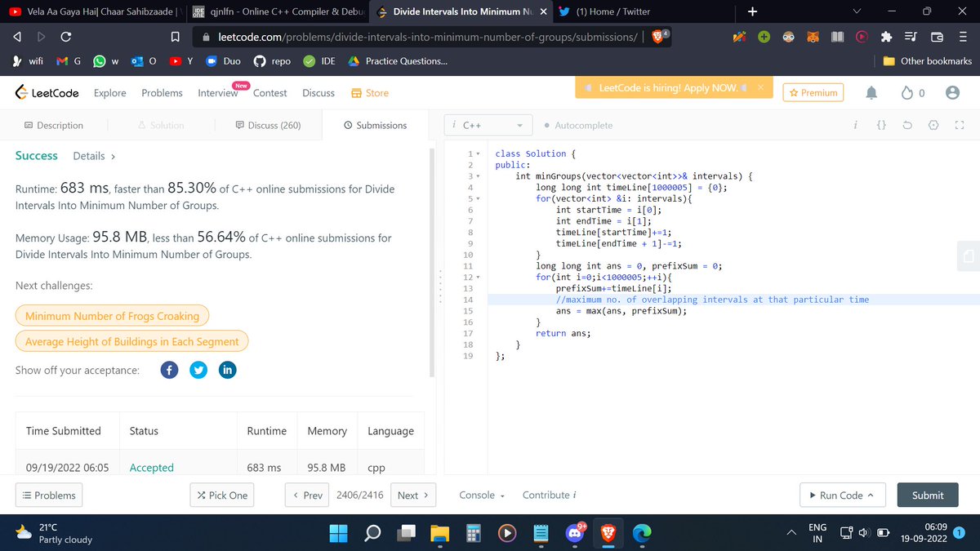Open the repo bookmark
The height and width of the screenshot is (551, 980).
pos(273,61)
